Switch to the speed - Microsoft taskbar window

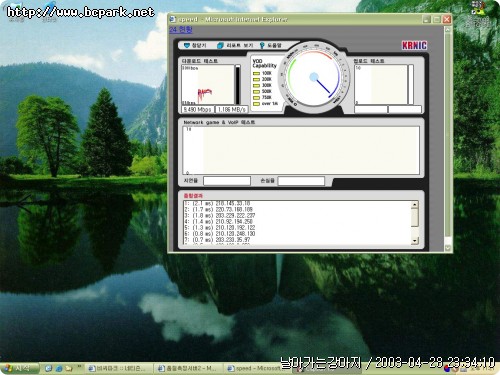257,368
